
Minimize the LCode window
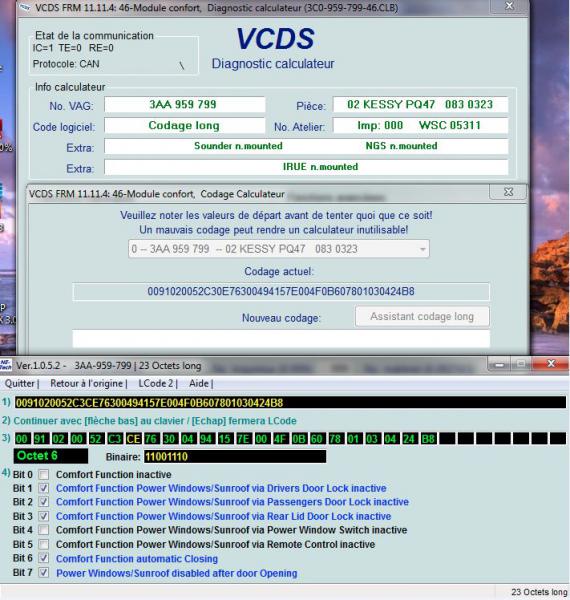click(x=499, y=365)
